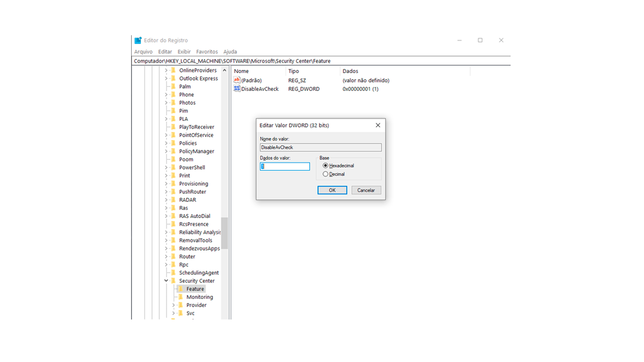Confirm the value with OK button
This screenshot has width=644, height=362.
coord(332,190)
